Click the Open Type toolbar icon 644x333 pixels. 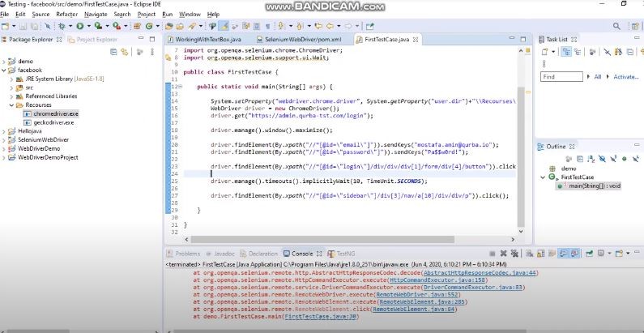click(168, 26)
